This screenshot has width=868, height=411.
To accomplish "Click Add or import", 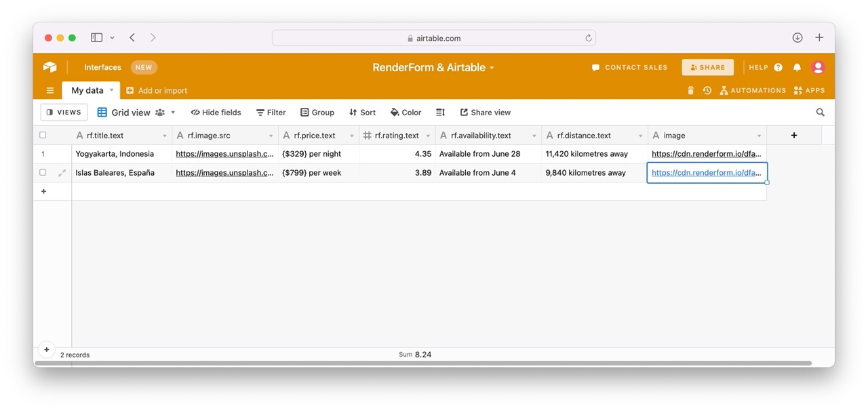I will click(x=157, y=90).
